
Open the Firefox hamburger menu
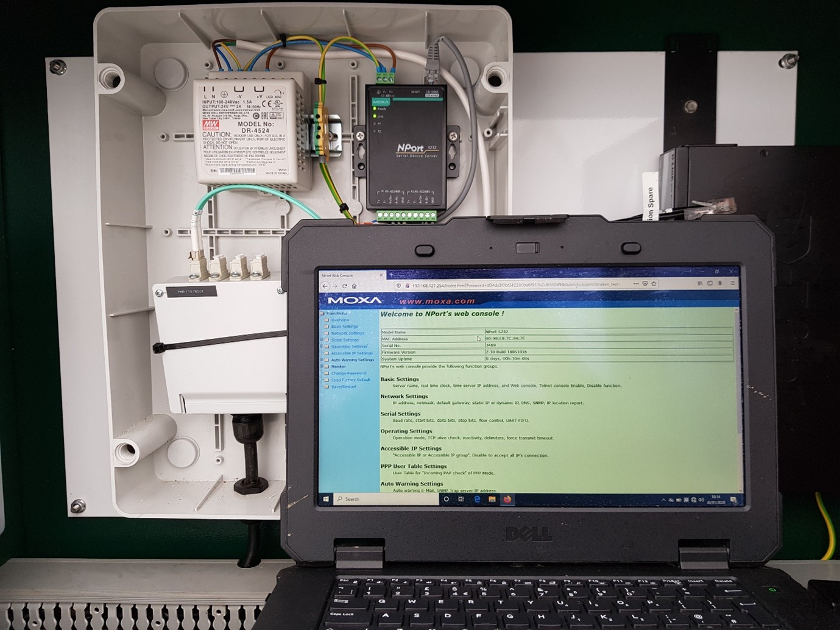point(733,283)
